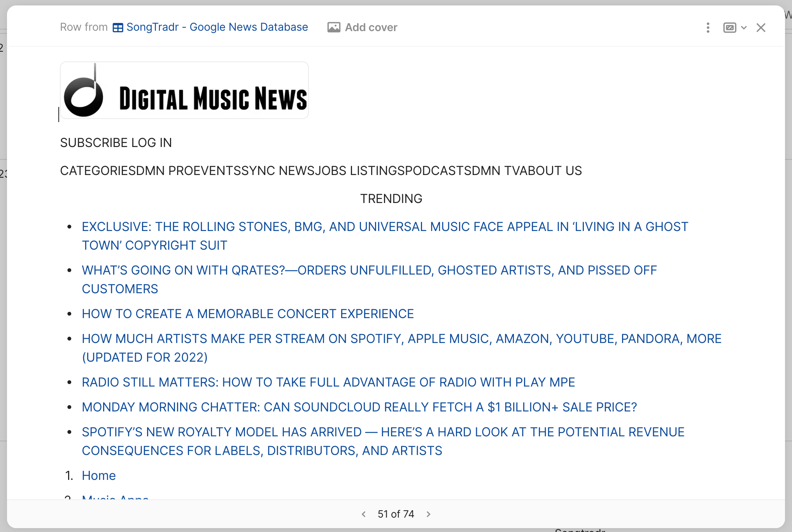Open the SoundCloud sale price article
The height and width of the screenshot is (532, 792).
pos(359,407)
